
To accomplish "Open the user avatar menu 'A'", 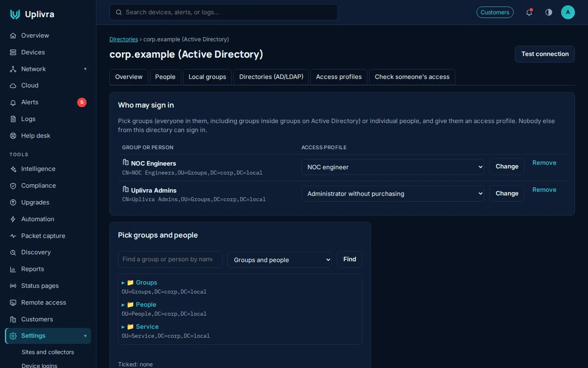I will (568, 12).
